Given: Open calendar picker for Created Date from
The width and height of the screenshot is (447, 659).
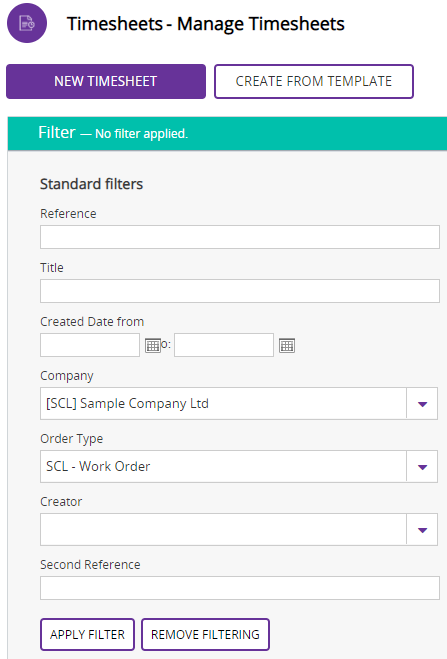Looking at the screenshot, I should [153, 345].
